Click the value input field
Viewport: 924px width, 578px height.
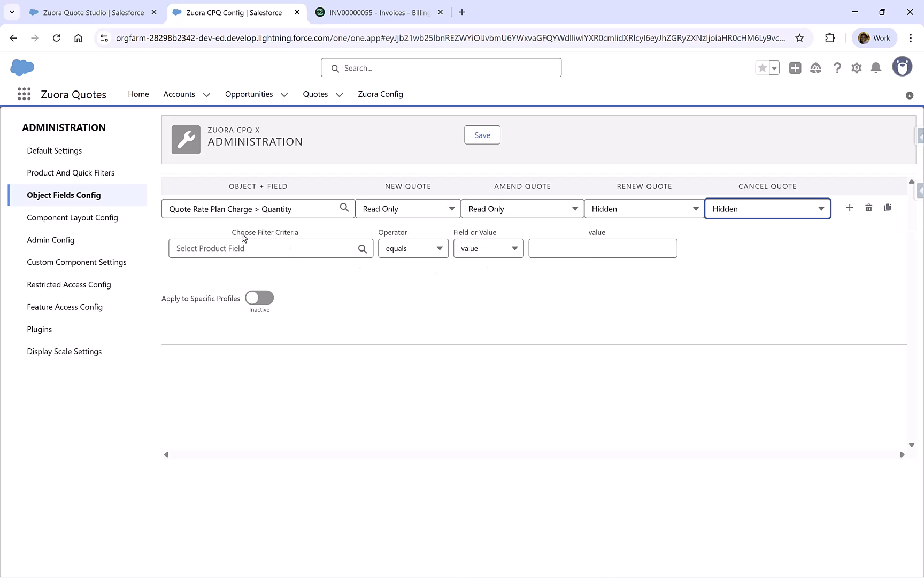click(602, 248)
